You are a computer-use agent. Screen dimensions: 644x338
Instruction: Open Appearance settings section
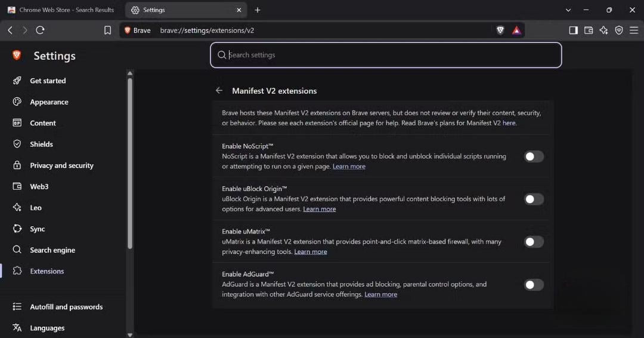49,102
